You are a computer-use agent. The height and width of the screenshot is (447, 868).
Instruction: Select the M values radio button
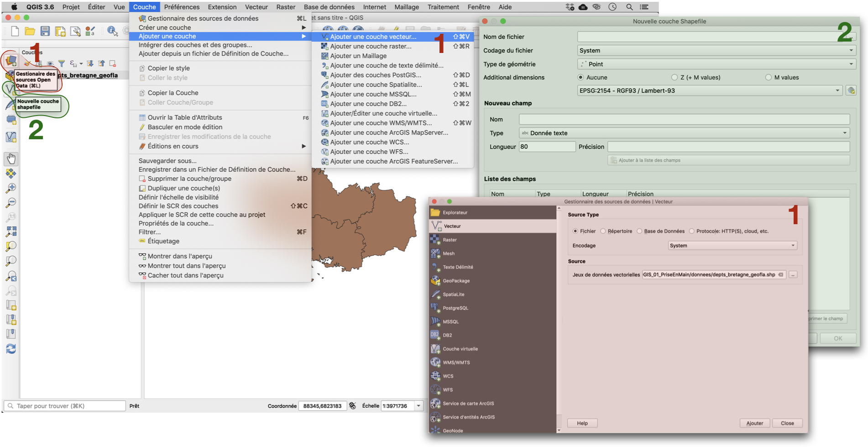pyautogui.click(x=769, y=77)
